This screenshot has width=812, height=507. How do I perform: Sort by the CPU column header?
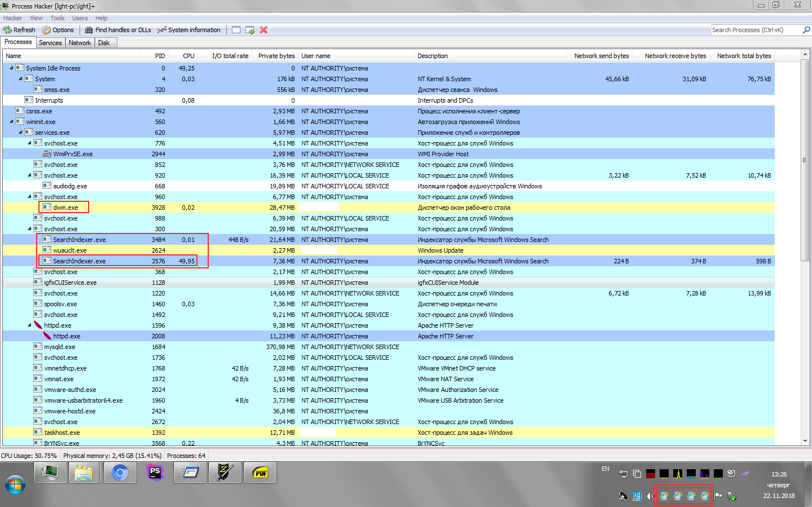tap(183, 56)
